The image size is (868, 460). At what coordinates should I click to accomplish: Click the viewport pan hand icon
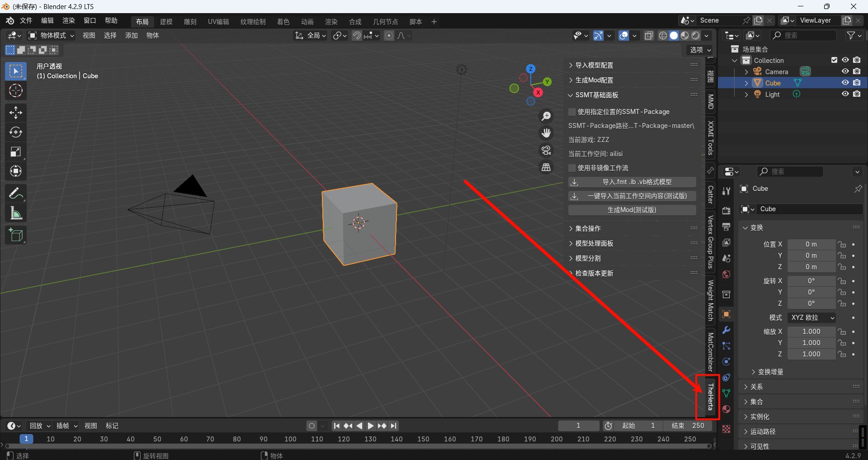[547, 133]
